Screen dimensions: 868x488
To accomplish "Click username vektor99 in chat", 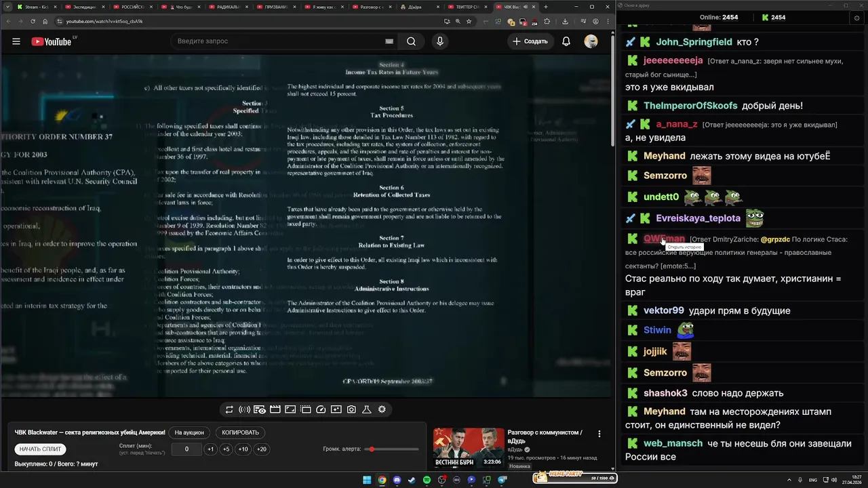I will pos(664,310).
